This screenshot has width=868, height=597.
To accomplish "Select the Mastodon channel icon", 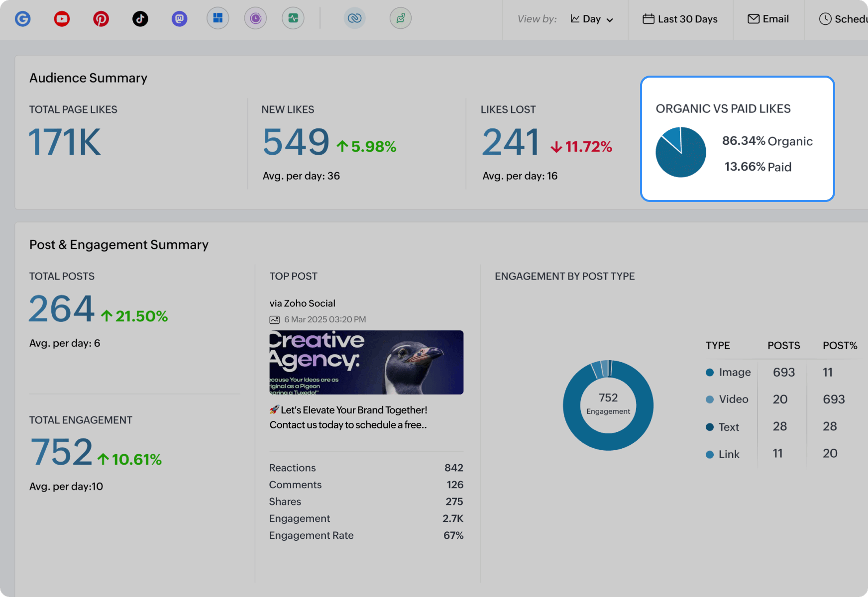I will pos(179,19).
